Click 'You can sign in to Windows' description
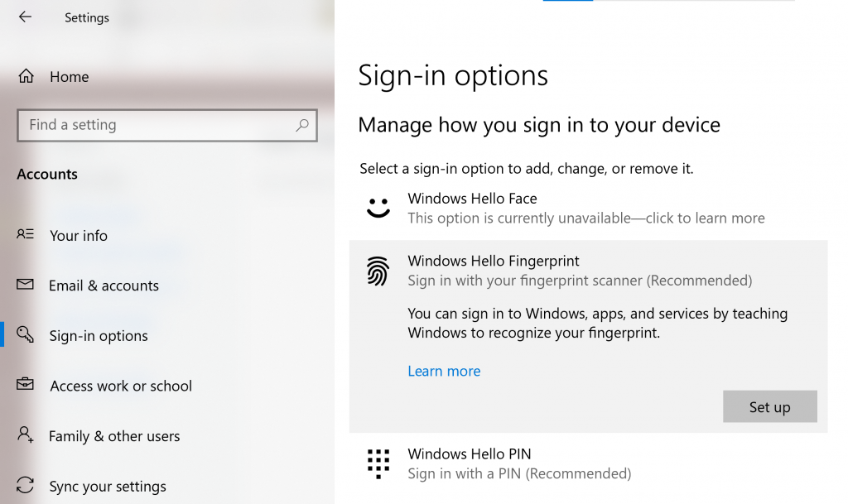848x504 pixels. [598, 323]
